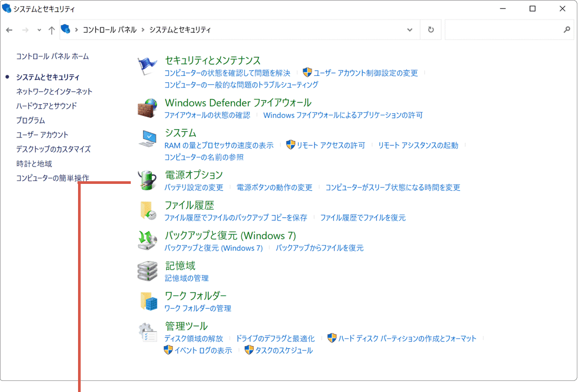This screenshot has height=392, width=580.
Task: Select ハードウェアとサウンド in the sidebar
Action: click(x=46, y=105)
